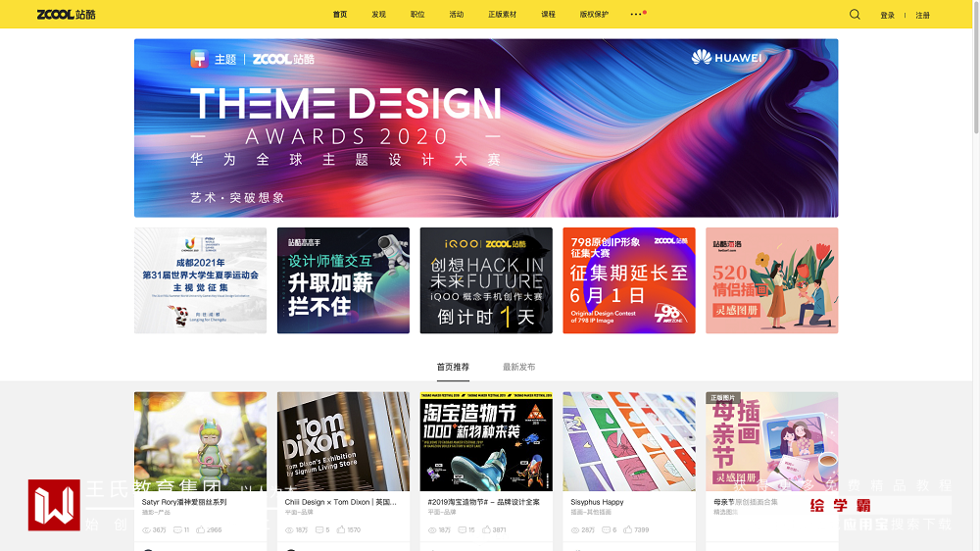Image resolution: width=980 pixels, height=551 pixels.
Task: Open Satyr Rory work thumbnail
Action: tap(201, 441)
